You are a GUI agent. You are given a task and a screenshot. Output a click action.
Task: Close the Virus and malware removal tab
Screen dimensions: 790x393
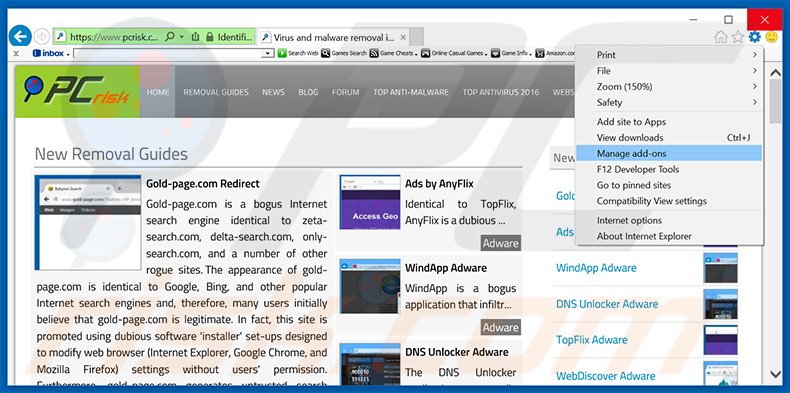click(403, 37)
